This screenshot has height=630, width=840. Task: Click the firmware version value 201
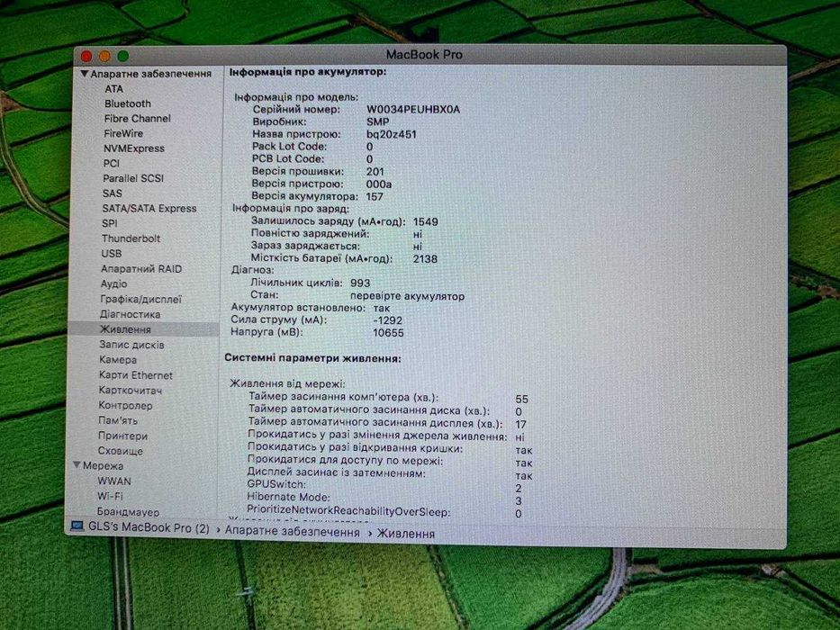[375, 171]
